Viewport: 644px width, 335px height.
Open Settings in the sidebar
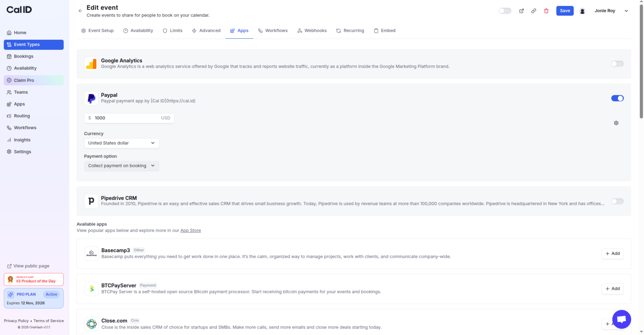click(34, 152)
